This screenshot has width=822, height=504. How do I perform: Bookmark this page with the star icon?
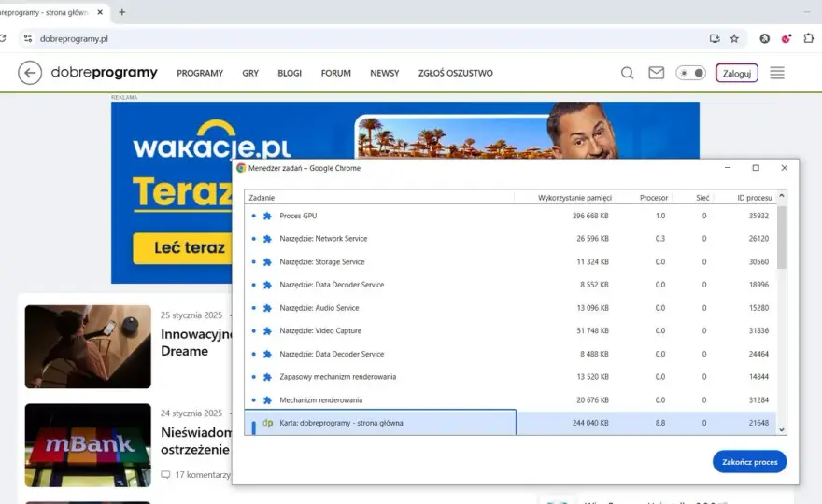point(734,38)
